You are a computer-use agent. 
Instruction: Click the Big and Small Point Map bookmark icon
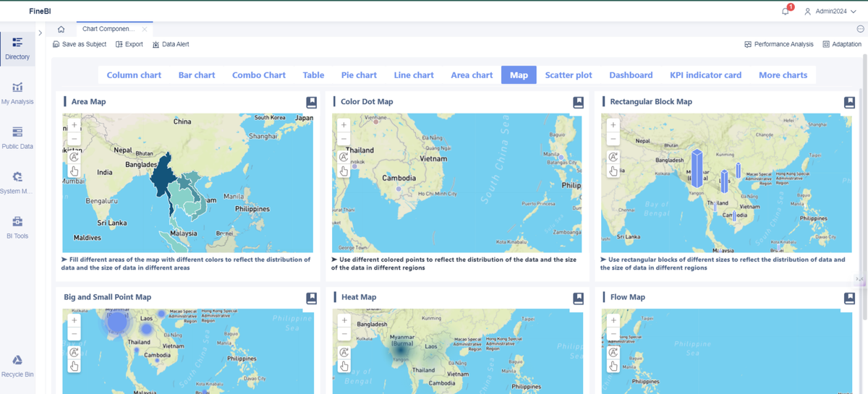click(311, 298)
